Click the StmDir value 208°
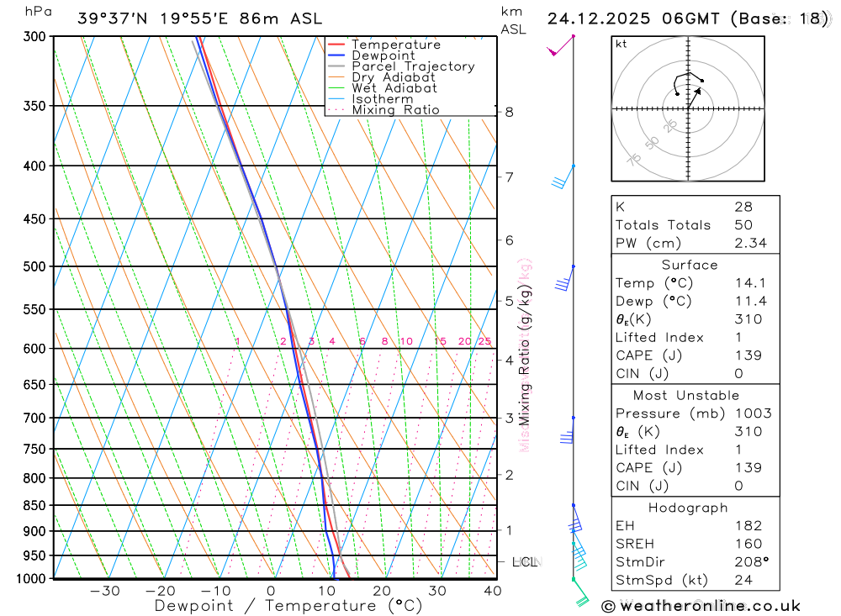Viewport: 841px width, 616px height. [x=751, y=562]
